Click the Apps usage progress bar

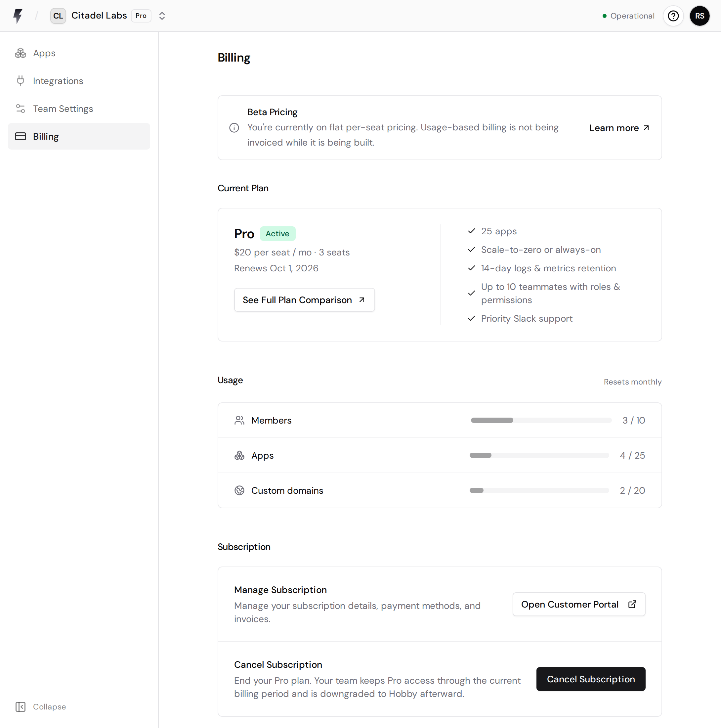click(x=539, y=455)
